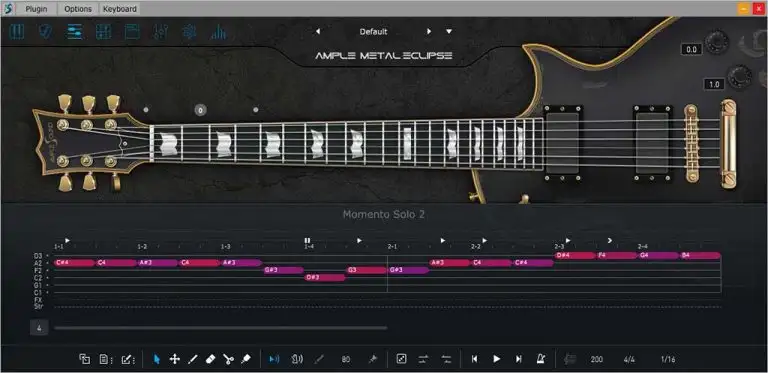Toggle the hand-with-sound-waves icon
768x373 pixels.
point(297,359)
